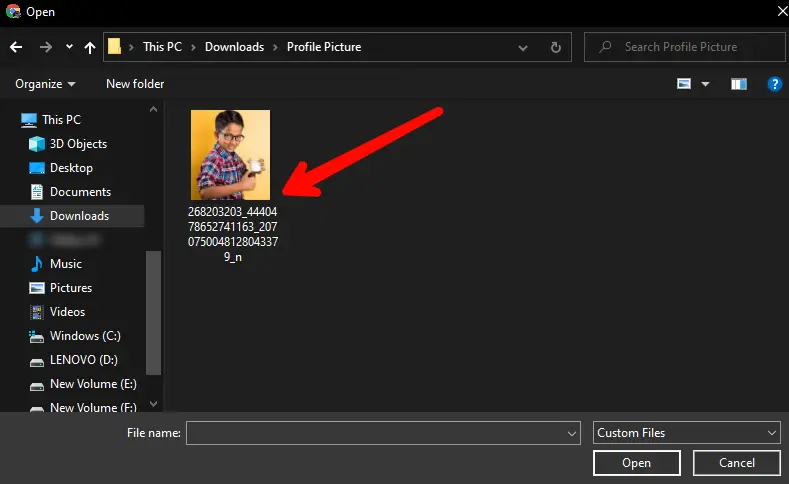789x484 pixels.
Task: Click the Documents page icon
Action: [x=37, y=192]
